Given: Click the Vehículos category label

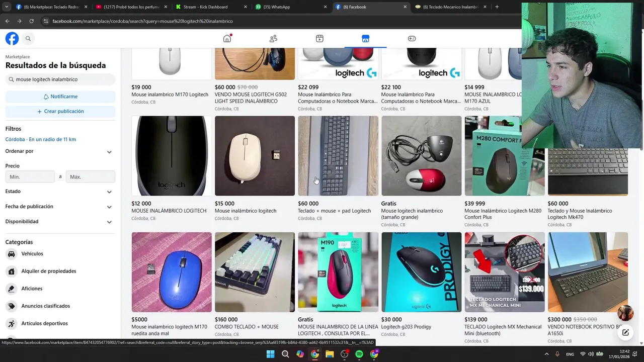Looking at the screenshot, I should coord(32,254).
